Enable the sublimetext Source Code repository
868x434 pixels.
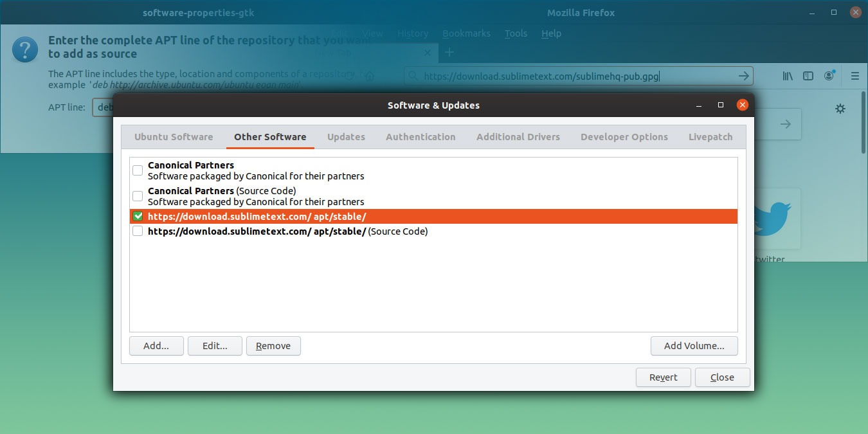(x=137, y=231)
